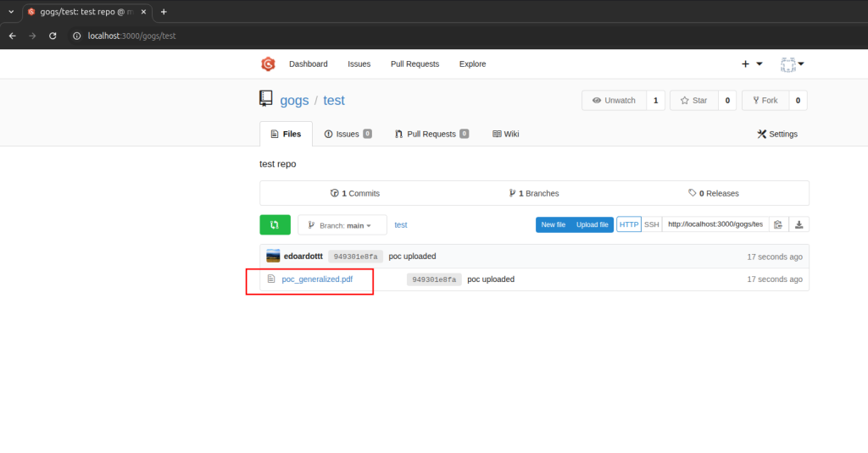868x453 pixels.
Task: Open the user avatar dropdown menu
Action: (x=793, y=64)
